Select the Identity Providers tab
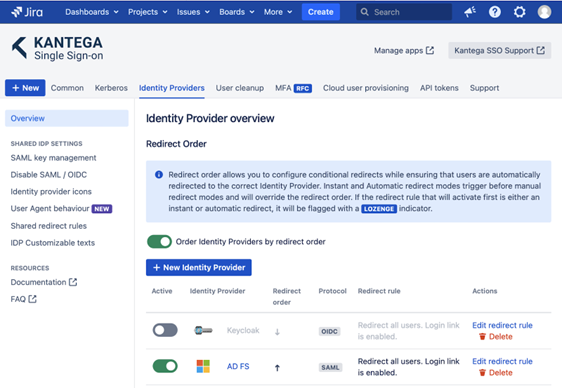The height and width of the screenshot is (388, 562). pos(172,88)
